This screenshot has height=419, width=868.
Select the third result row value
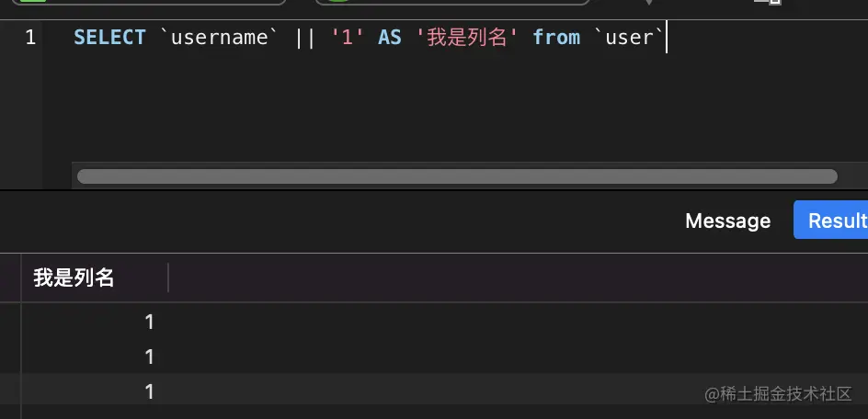point(149,392)
